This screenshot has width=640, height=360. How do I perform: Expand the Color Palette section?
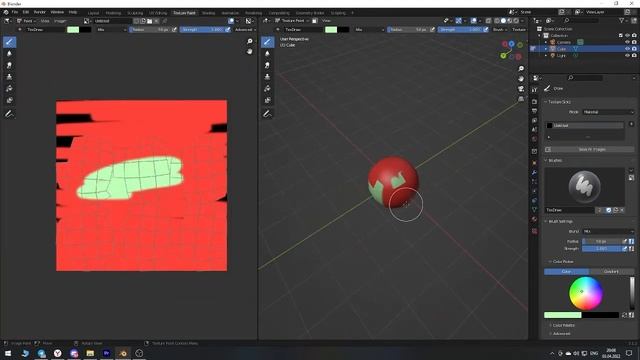pos(563,325)
